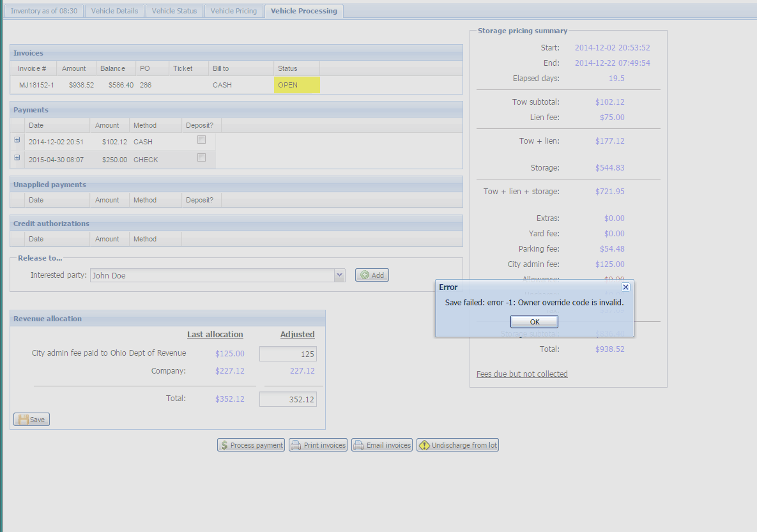Open Fees due but not collected link
The image size is (757, 532).
522,374
